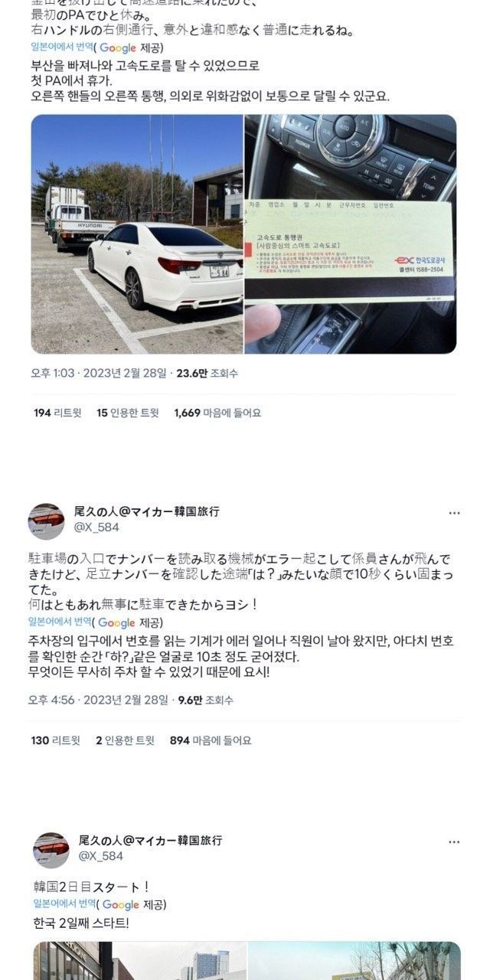Click the @X_584 handle on the last tweet
This screenshot has width=490, height=980.
102,856
